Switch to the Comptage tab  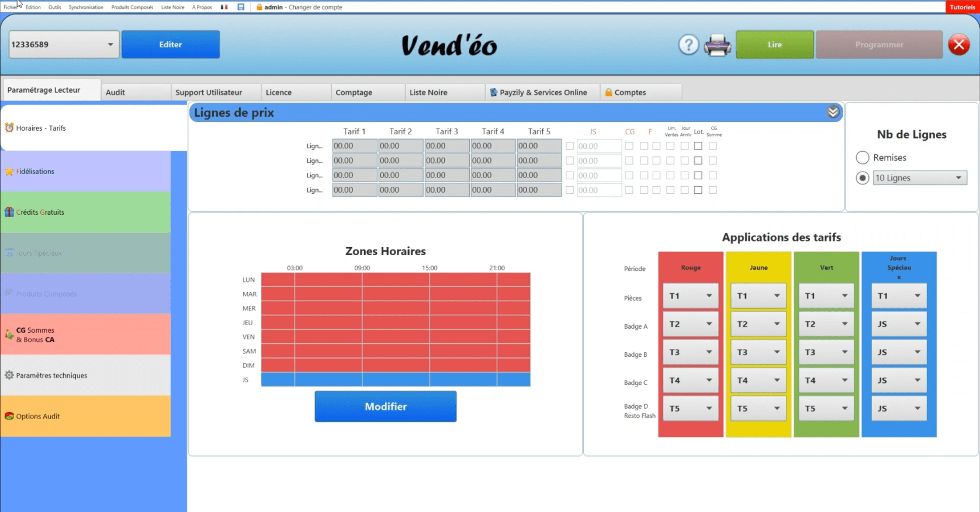click(368, 92)
